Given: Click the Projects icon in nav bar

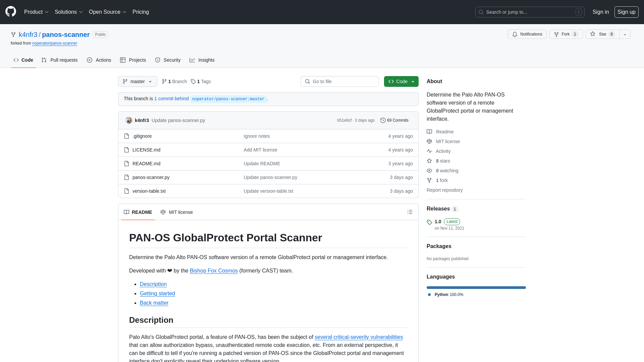Looking at the screenshot, I should [123, 60].
